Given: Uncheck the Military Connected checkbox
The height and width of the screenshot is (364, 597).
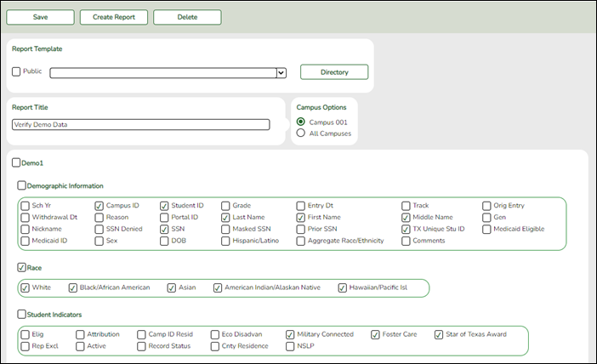Looking at the screenshot, I should (290, 335).
